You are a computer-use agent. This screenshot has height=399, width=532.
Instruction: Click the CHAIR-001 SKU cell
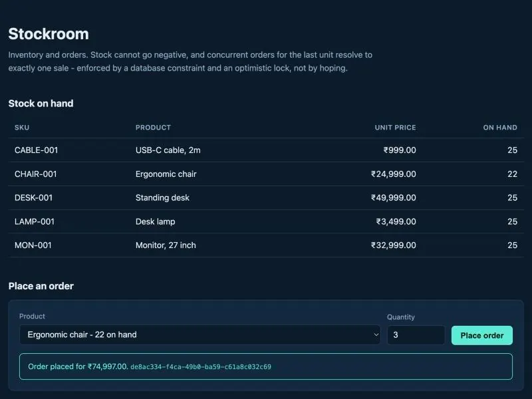point(36,174)
